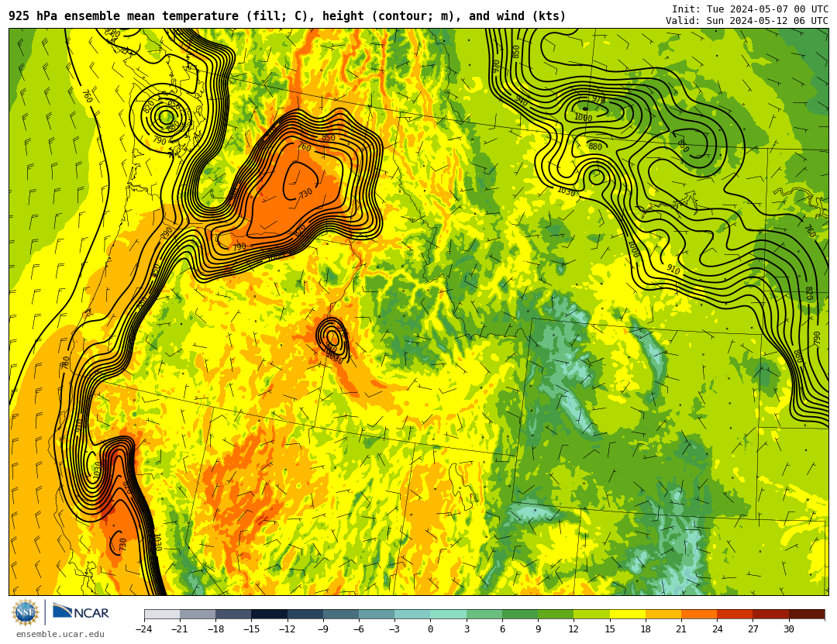Image resolution: width=837 pixels, height=644 pixels.
Task: Pick the slate -18 to -15 colorbar segment
Action: [x=234, y=614]
